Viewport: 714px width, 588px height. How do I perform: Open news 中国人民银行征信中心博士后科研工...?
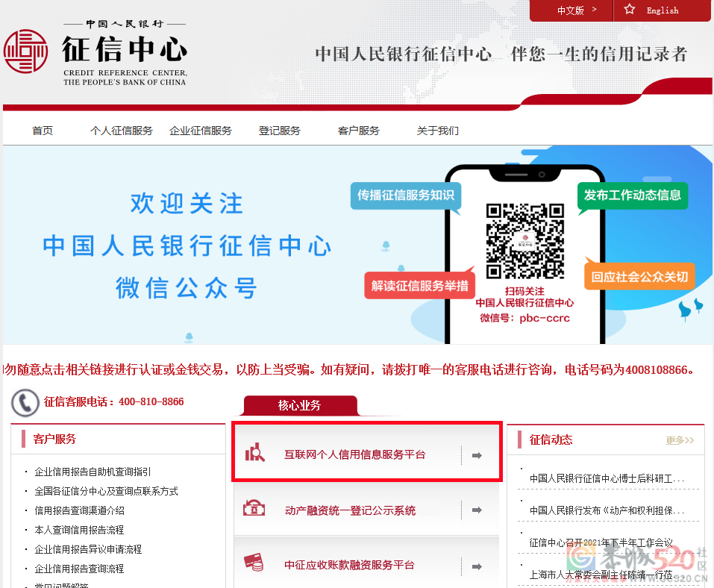click(x=607, y=478)
